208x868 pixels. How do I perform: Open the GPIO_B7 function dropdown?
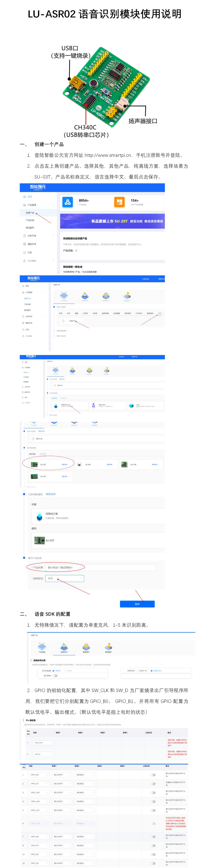(x=39, y=845)
